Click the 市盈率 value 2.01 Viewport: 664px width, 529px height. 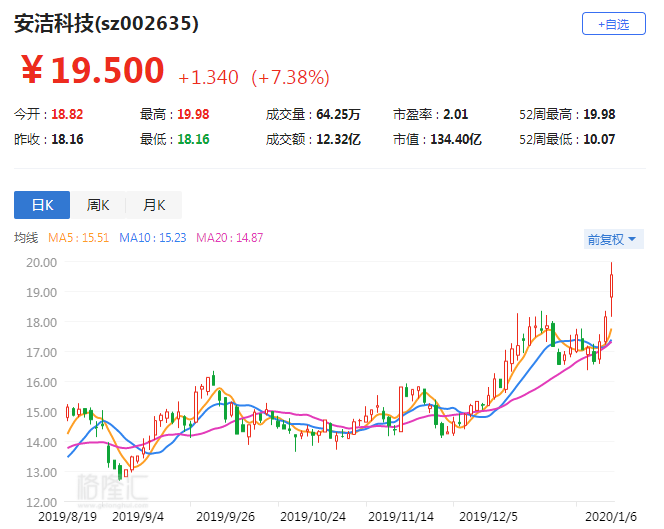[456, 114]
